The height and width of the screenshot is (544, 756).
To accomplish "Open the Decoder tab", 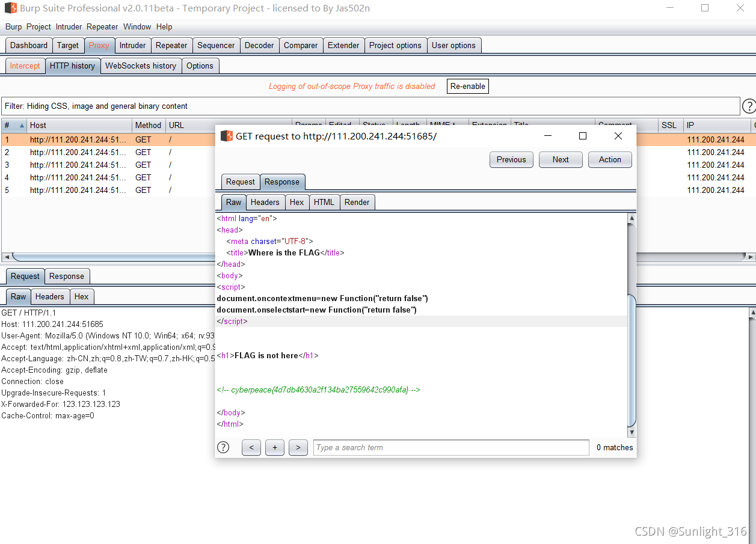I will point(259,46).
